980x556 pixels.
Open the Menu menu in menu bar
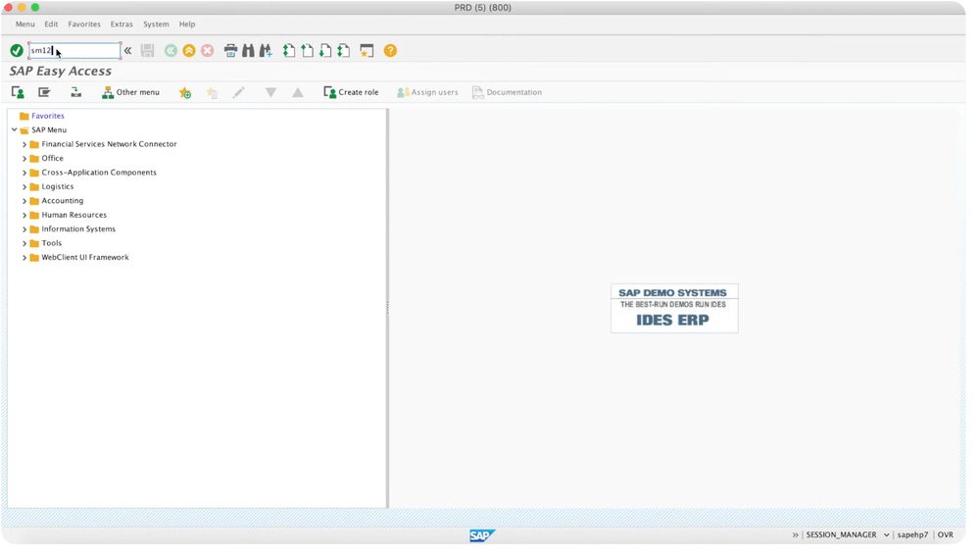point(25,25)
